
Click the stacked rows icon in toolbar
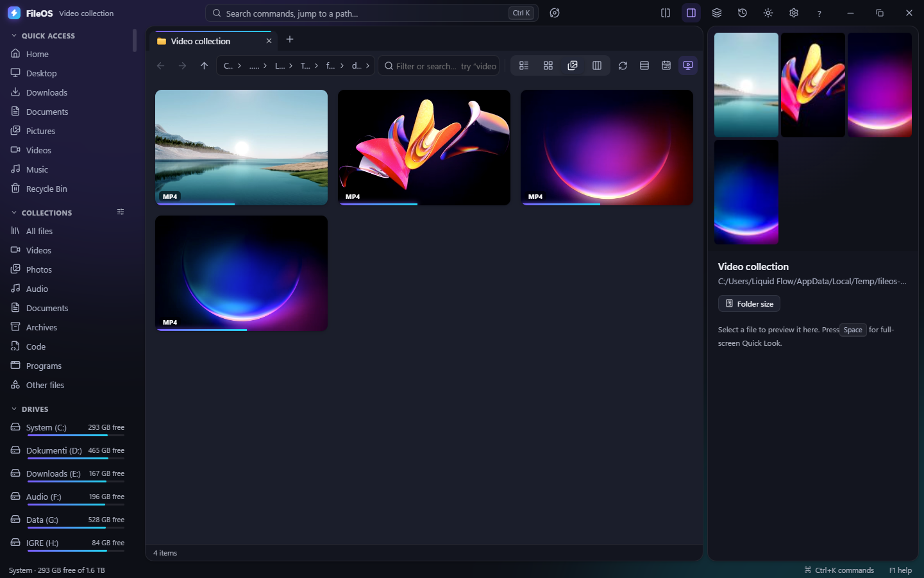pyautogui.click(x=644, y=65)
